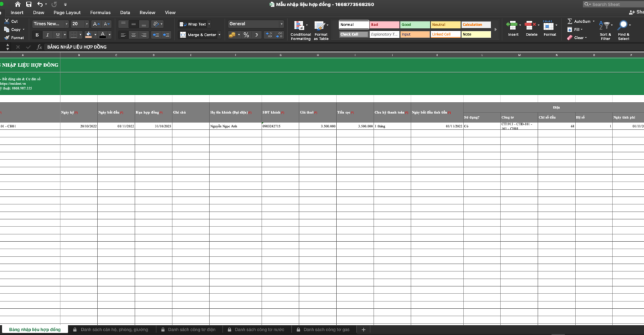The width and height of the screenshot is (644, 335).
Task: Expand the cell styles gallery arrow
Action: (496, 29)
